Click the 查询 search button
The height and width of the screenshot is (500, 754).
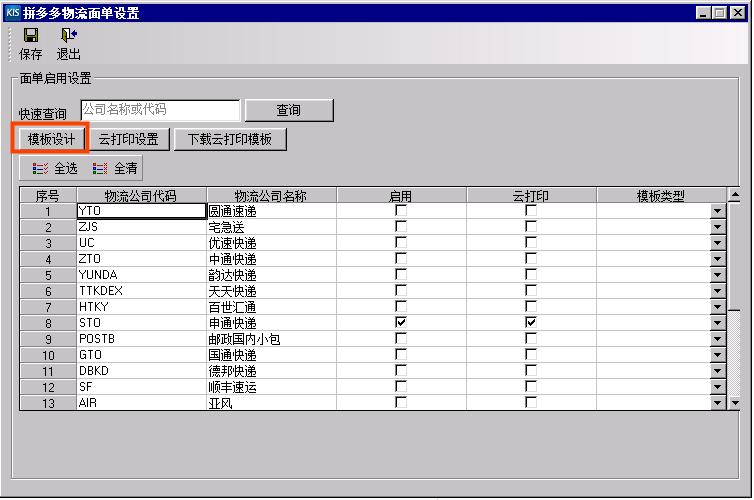289,111
